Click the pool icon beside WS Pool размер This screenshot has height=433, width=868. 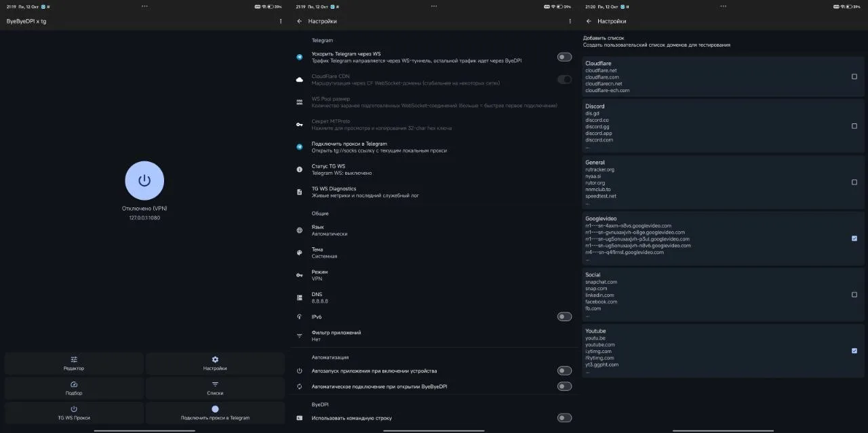click(x=300, y=102)
